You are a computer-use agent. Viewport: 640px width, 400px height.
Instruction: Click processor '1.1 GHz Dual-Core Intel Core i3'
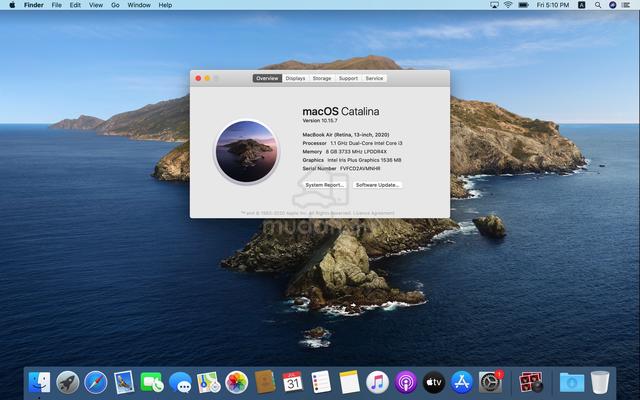366,143
